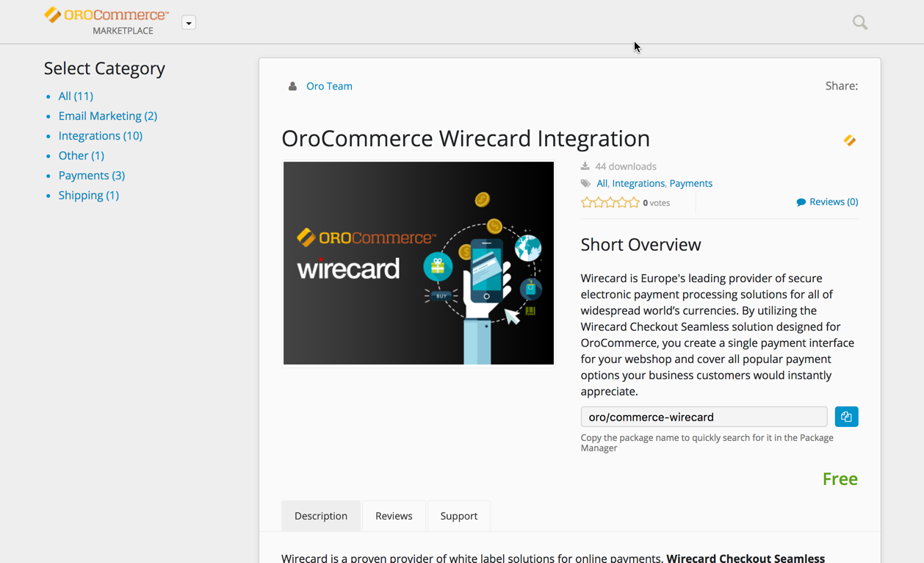This screenshot has height=563, width=924.
Task: Click the orange Oro badge icon by title
Action: 850,140
